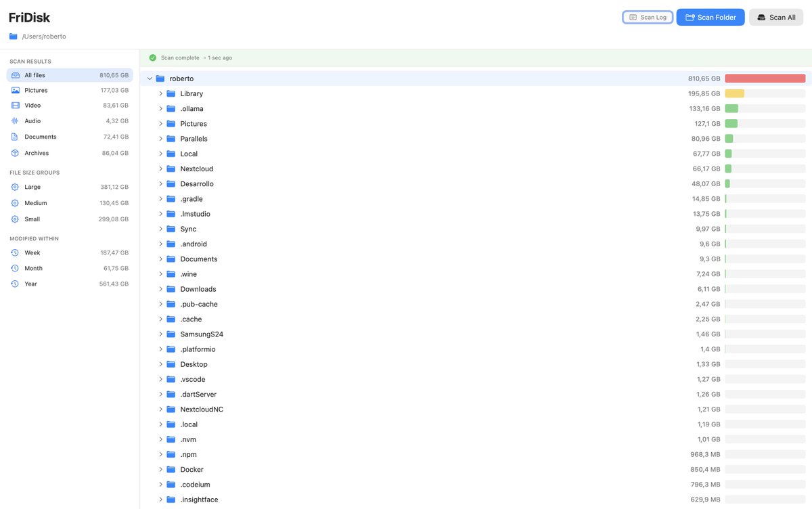Expand the Documents folder in tree
This screenshot has height=509, width=812.
pyautogui.click(x=161, y=259)
